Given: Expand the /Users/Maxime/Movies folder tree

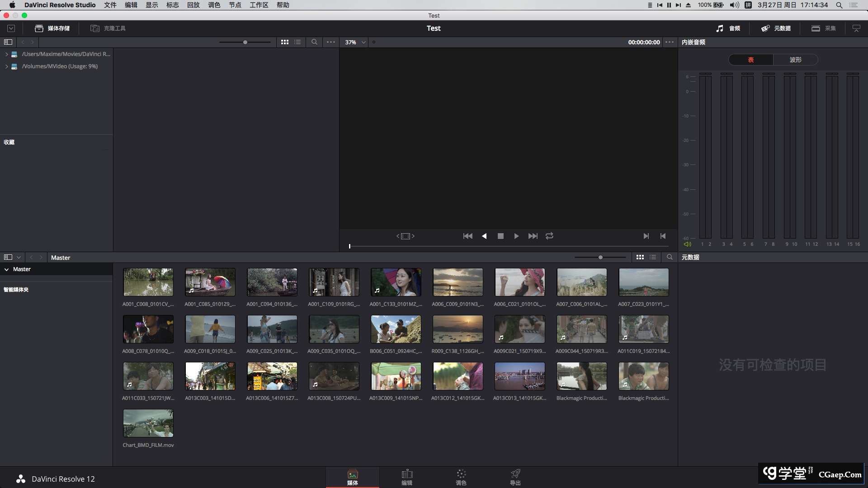Looking at the screenshot, I should (6, 54).
